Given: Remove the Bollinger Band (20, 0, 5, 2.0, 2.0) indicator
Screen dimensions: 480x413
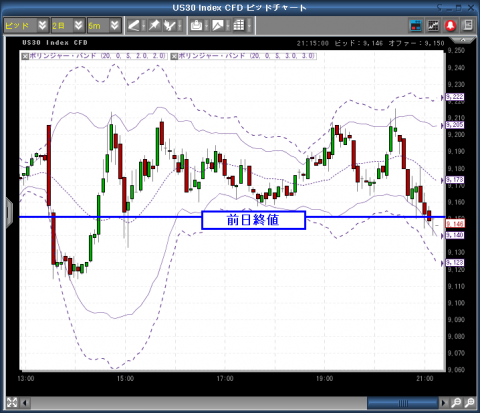Looking at the screenshot, I should tap(25, 56).
